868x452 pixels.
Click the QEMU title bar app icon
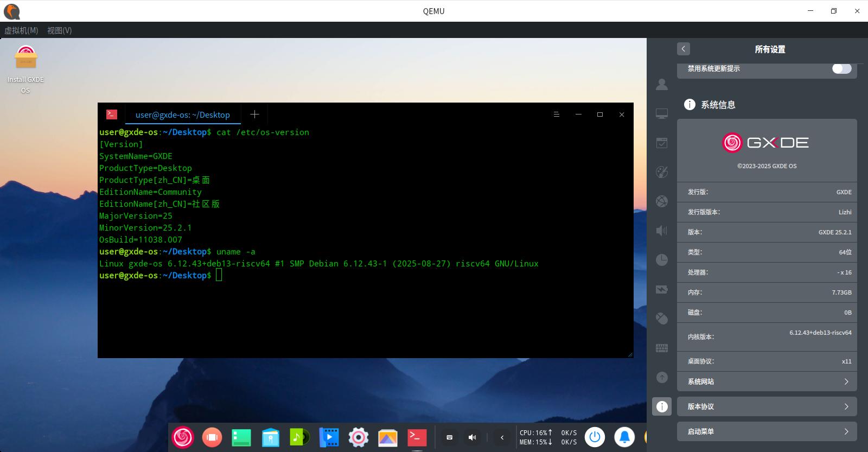[11, 11]
